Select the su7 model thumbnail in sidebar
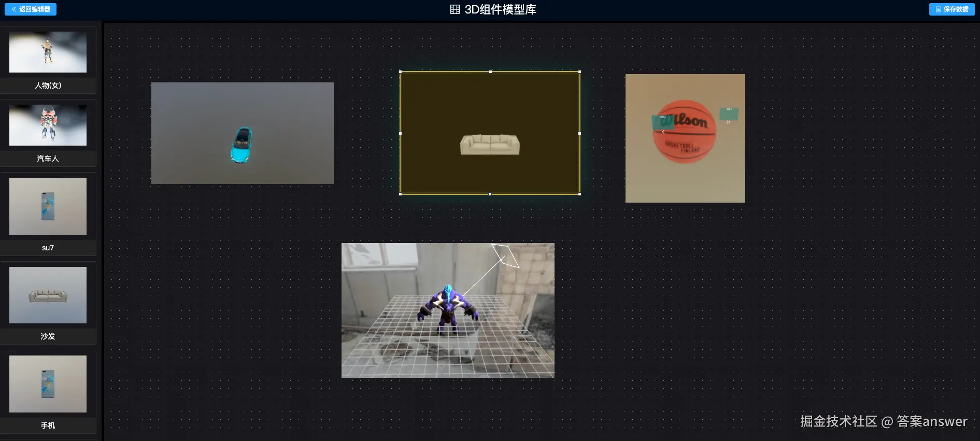 [x=48, y=206]
